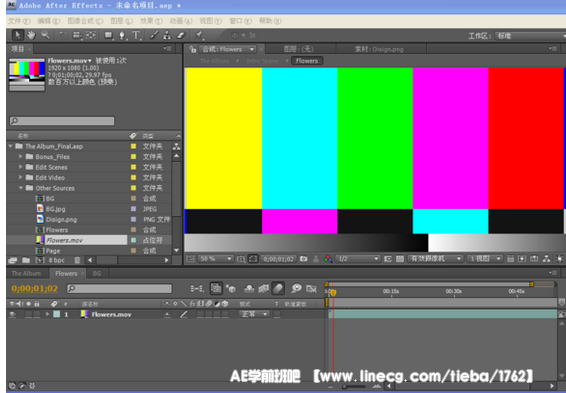This screenshot has height=393, width=566.
Task: Toggle frame blending enable button in timeline
Action: 264,288
